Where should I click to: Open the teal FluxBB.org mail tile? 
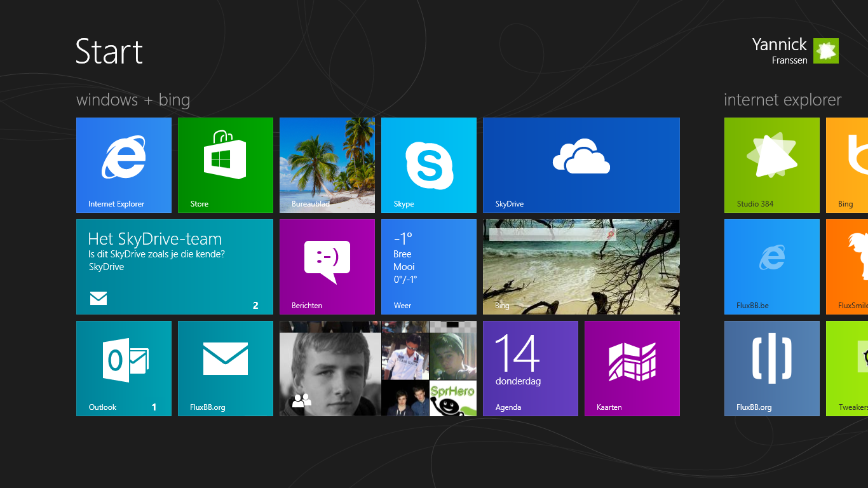point(226,369)
